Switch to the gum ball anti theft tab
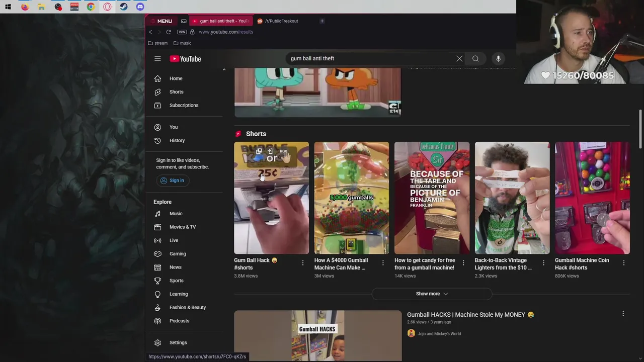644x362 pixels. [x=221, y=21]
